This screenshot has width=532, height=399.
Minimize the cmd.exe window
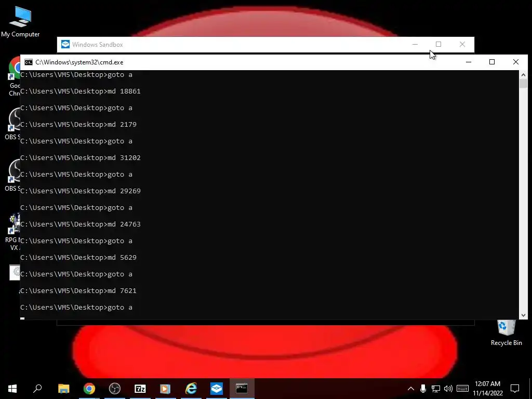[x=469, y=62]
